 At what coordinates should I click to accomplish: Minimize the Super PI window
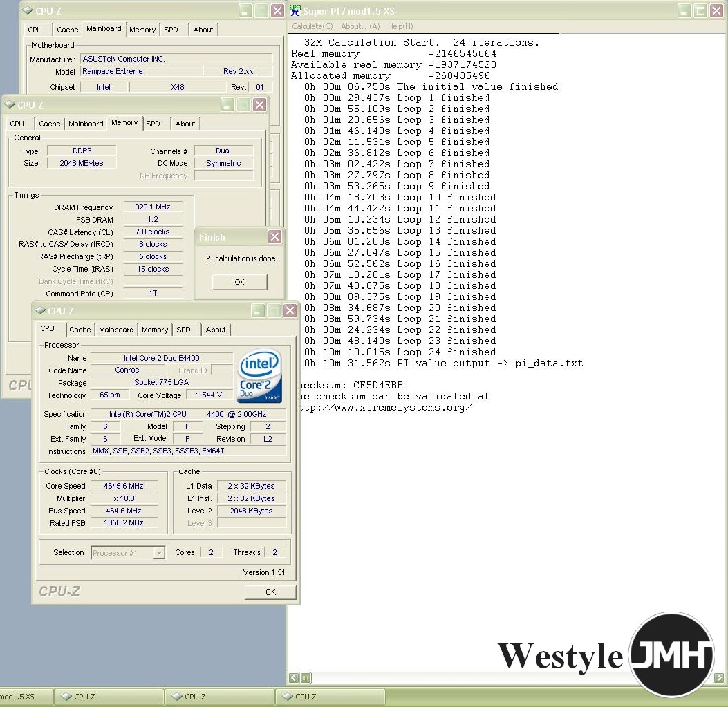[x=684, y=10]
